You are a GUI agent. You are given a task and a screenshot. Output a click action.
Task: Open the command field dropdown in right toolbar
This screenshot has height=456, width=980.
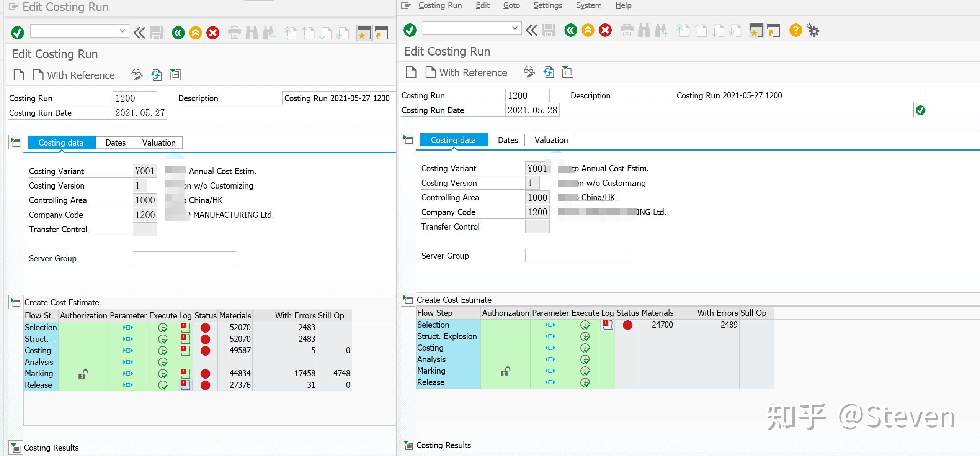pyautogui.click(x=514, y=28)
